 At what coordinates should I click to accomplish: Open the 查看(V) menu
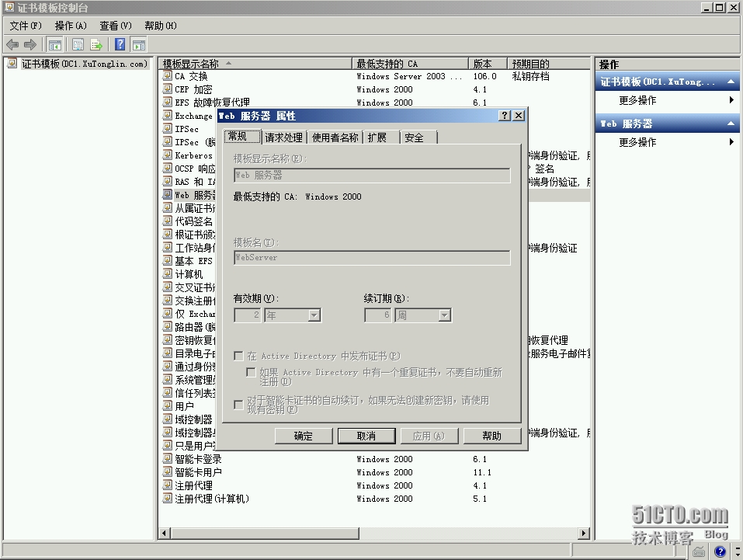click(116, 26)
